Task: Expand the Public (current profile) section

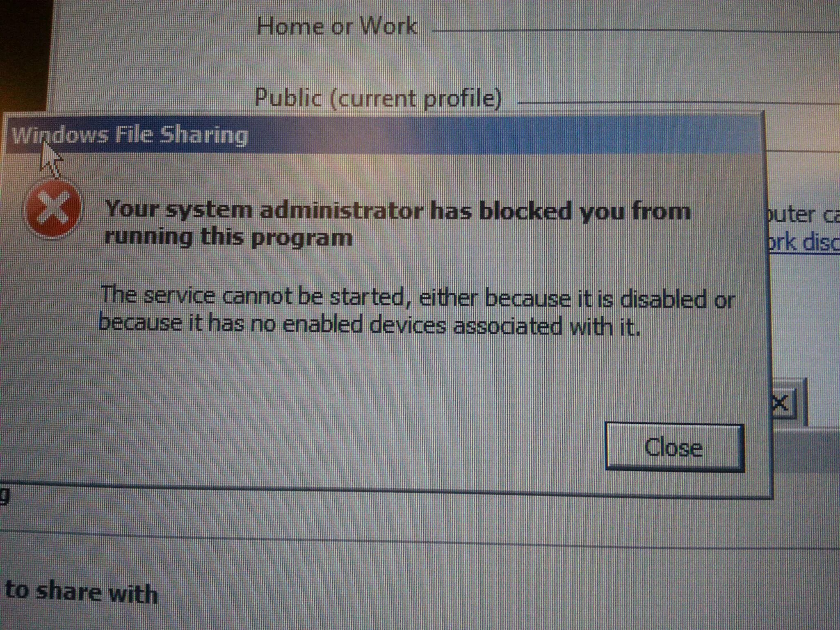Action: [378, 98]
